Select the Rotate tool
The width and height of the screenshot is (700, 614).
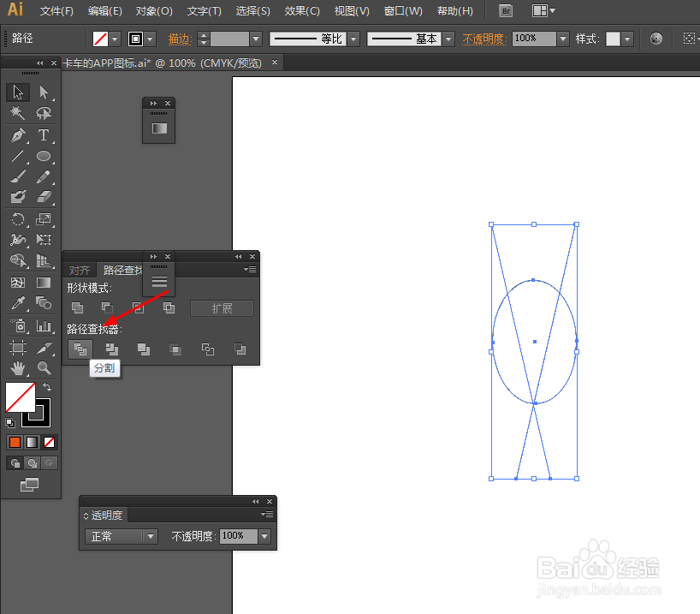18,219
